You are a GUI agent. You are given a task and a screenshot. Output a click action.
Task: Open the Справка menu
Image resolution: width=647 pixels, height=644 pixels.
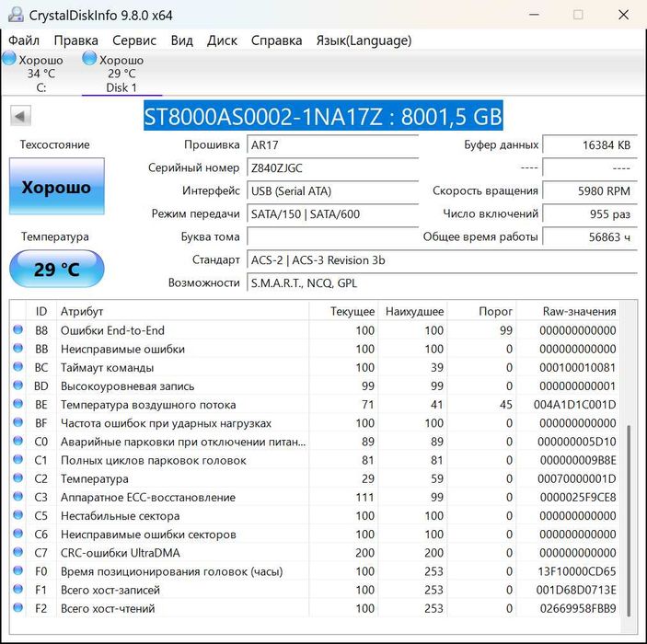276,40
